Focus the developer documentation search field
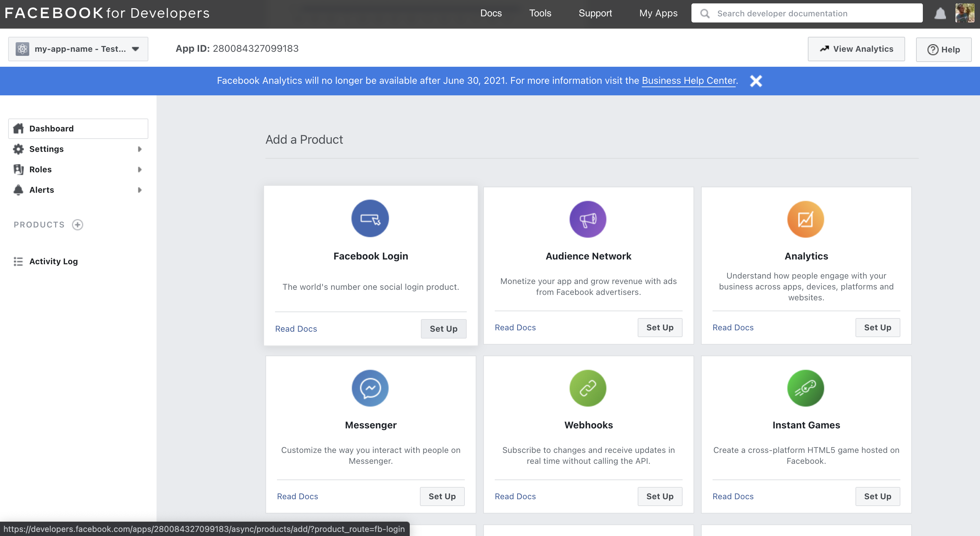This screenshot has width=980, height=536. click(814, 13)
